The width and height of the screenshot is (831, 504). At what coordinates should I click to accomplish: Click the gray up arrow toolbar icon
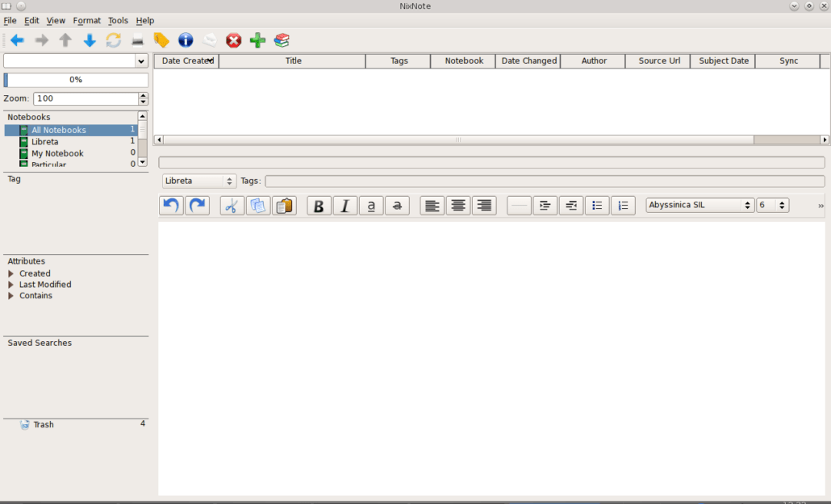[x=65, y=40]
